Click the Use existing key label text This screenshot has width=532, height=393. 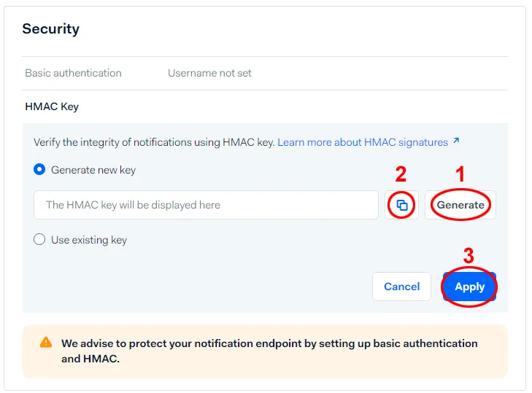coord(89,240)
